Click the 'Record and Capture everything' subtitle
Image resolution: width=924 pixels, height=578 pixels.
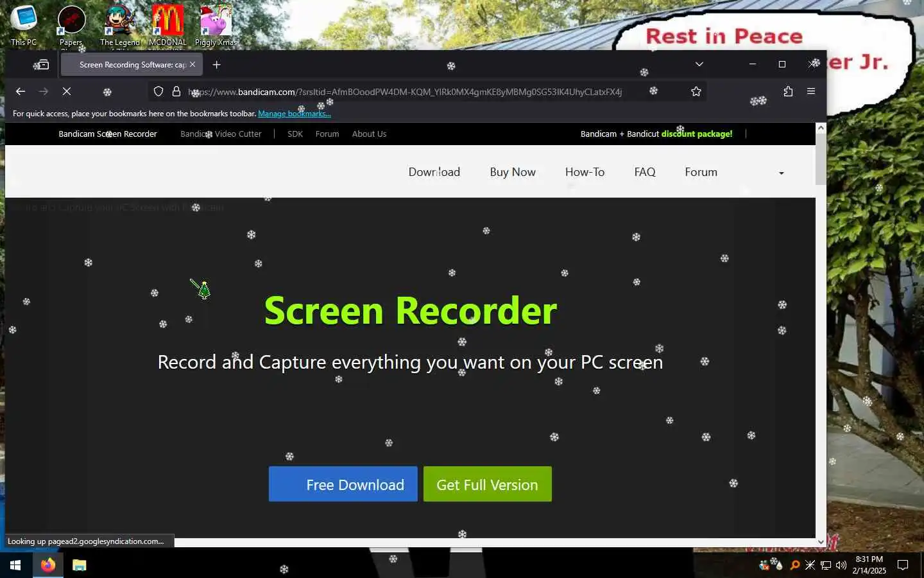point(411,362)
